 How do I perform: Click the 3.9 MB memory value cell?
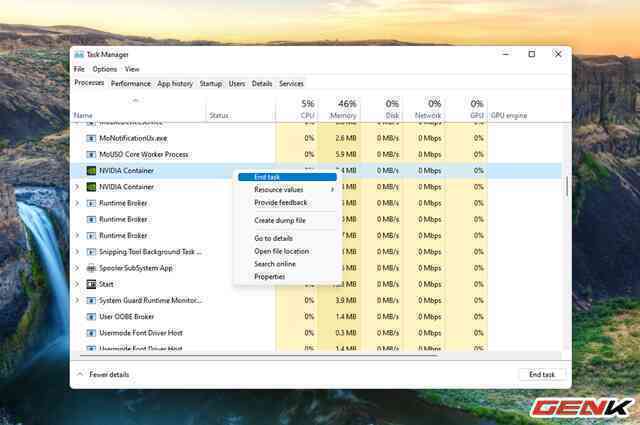click(346, 300)
